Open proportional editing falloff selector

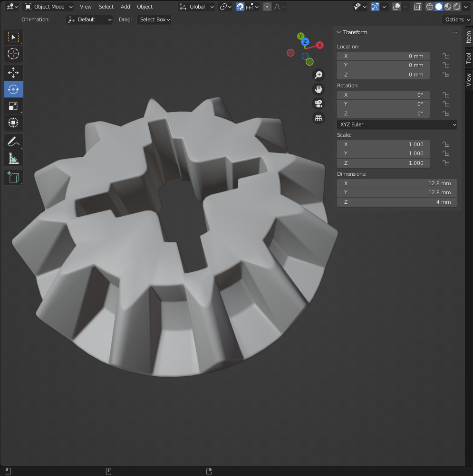[x=279, y=7]
